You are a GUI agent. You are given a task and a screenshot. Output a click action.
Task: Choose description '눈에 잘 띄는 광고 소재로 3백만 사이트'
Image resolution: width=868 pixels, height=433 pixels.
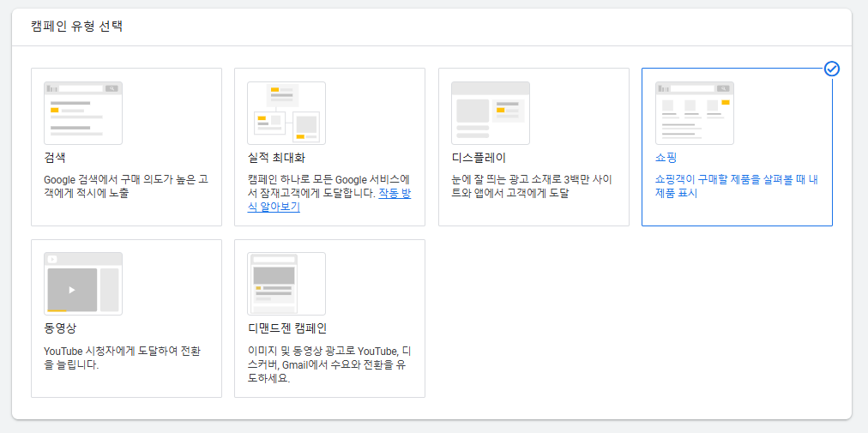pyautogui.click(x=532, y=187)
